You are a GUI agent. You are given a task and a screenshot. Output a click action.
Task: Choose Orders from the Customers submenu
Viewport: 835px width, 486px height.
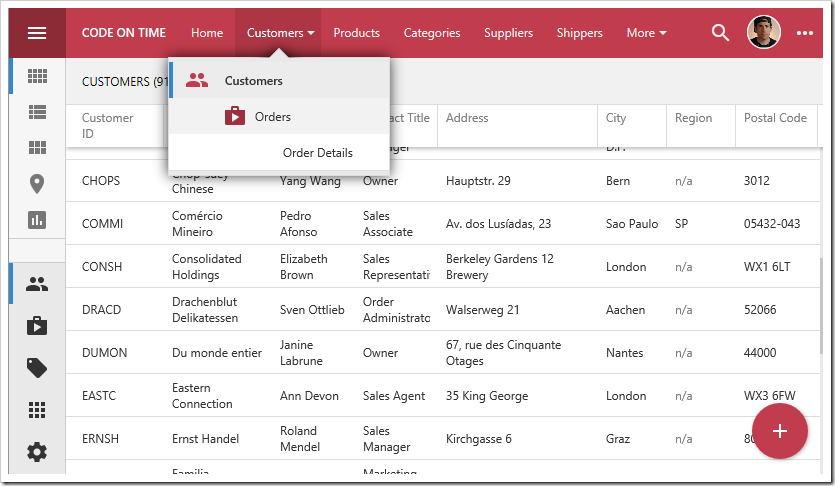point(272,117)
